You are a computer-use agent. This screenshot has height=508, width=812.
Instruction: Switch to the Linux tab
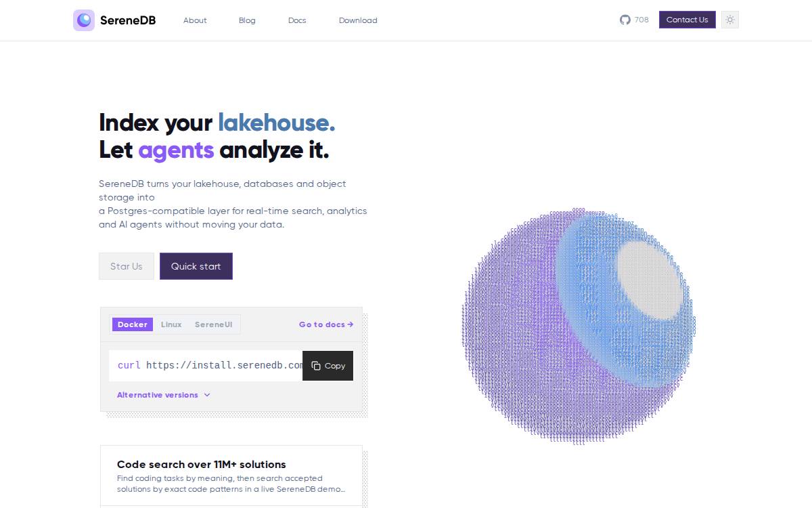coord(171,324)
